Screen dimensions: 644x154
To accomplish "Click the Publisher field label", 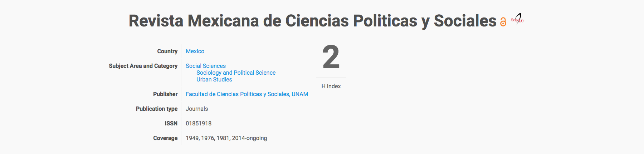I will (x=165, y=94).
